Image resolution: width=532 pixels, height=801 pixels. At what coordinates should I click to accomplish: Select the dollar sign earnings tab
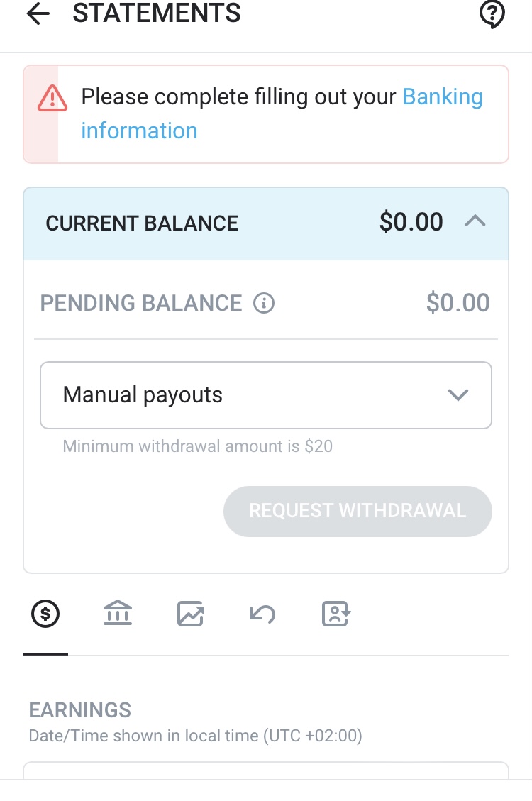pos(45,614)
